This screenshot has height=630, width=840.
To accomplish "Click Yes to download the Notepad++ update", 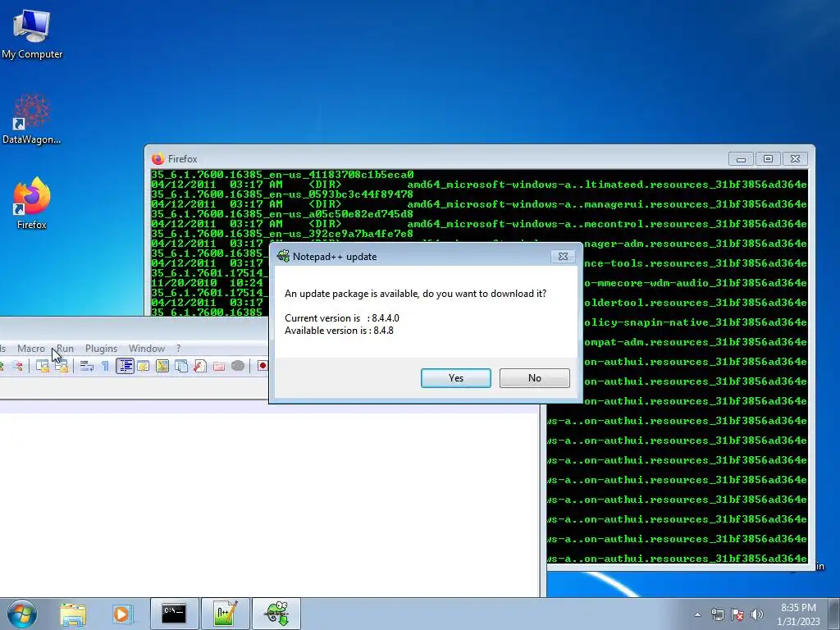I will point(456,377).
